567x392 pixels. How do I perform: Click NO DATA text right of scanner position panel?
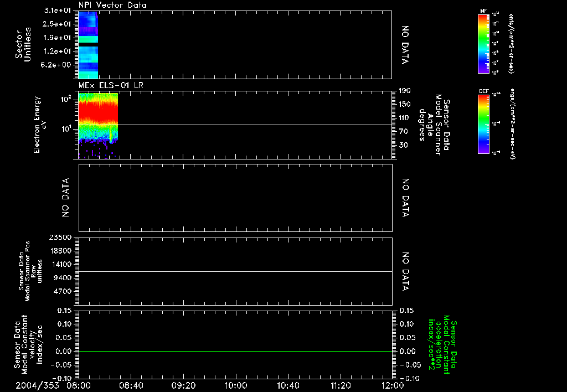pyautogui.click(x=405, y=272)
